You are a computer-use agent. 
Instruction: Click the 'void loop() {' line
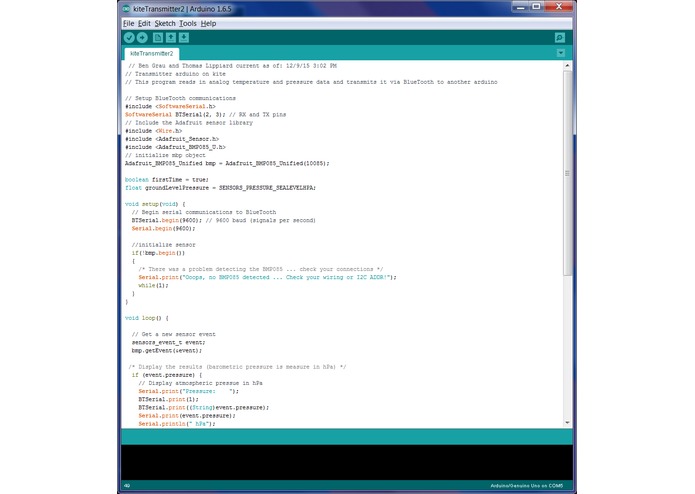tap(147, 318)
